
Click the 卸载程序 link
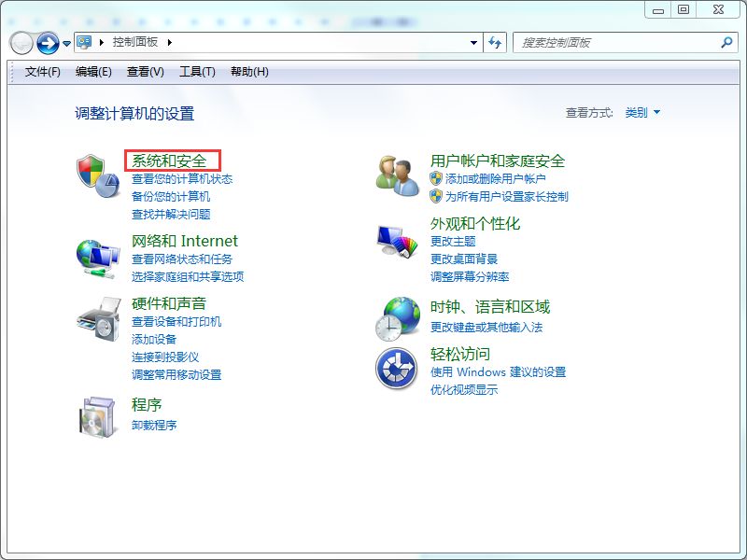154,426
